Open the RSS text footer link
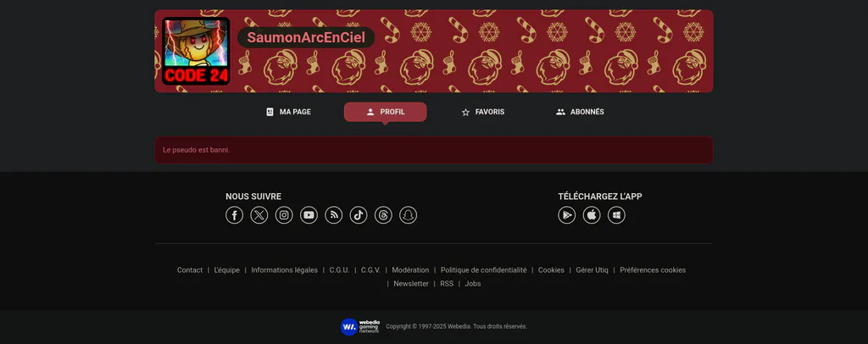This screenshot has height=344, width=868. click(447, 284)
